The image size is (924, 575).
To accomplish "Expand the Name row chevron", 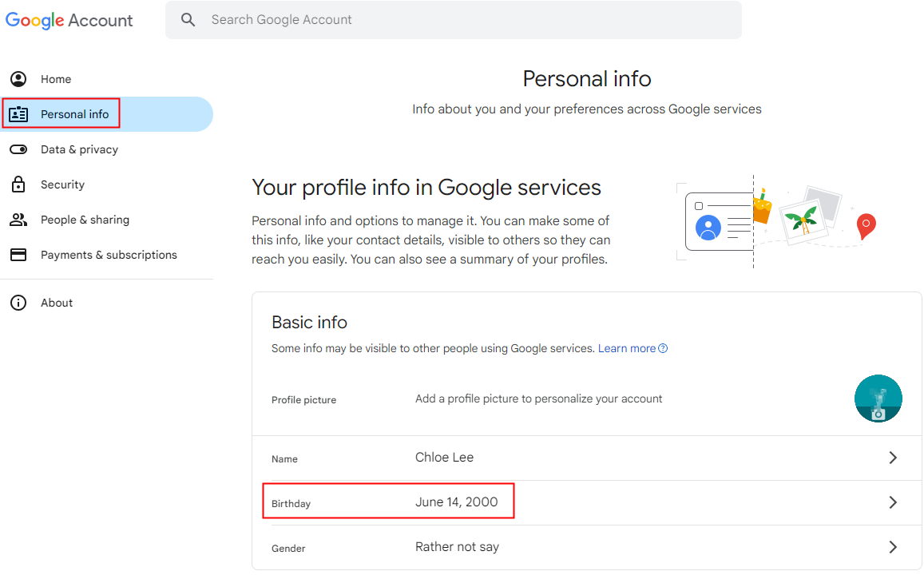I will pyautogui.click(x=893, y=458).
